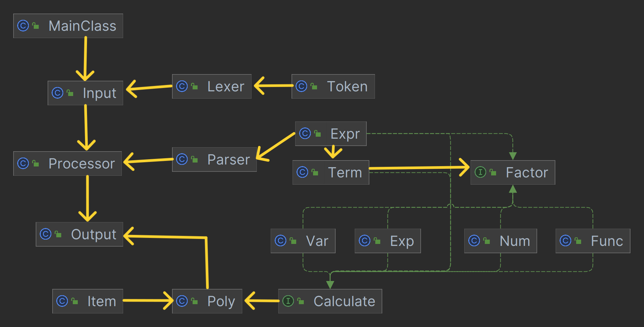
Task: Click the interface icon on the Calculate node
Action: pos(288,301)
